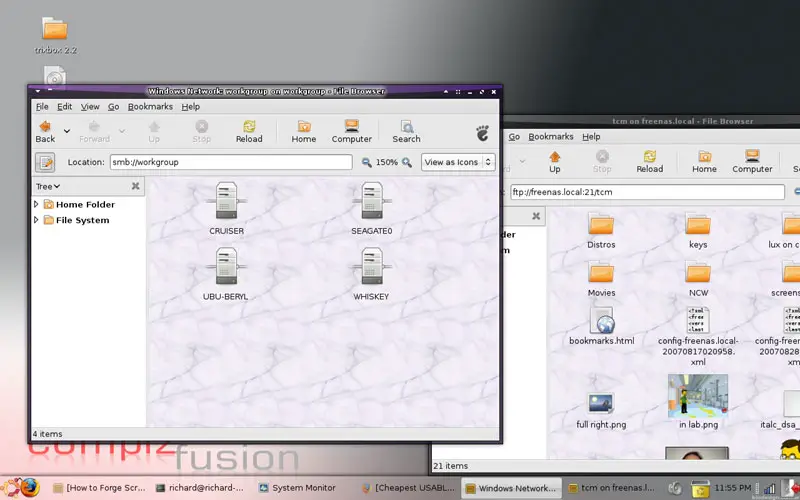
Task: Click the GNOME foot activity icon
Action: coord(482,133)
